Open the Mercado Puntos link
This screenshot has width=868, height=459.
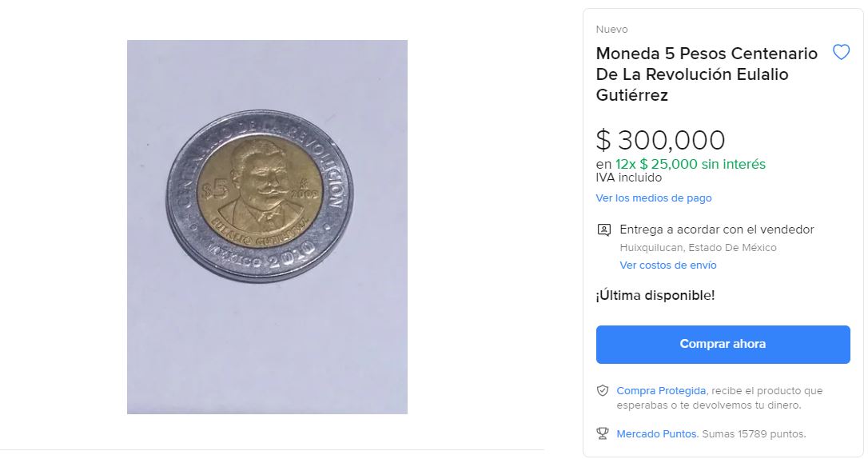(658, 434)
